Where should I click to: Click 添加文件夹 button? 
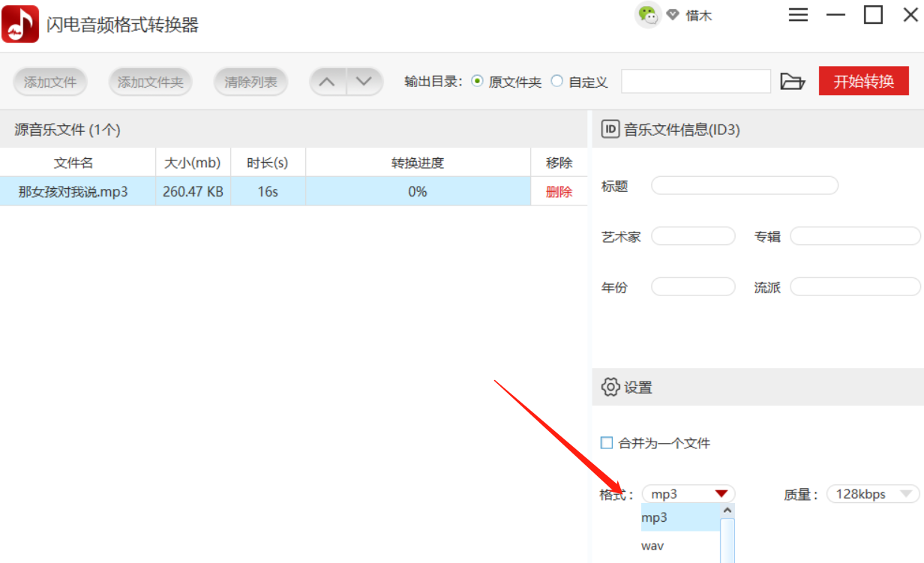150,82
